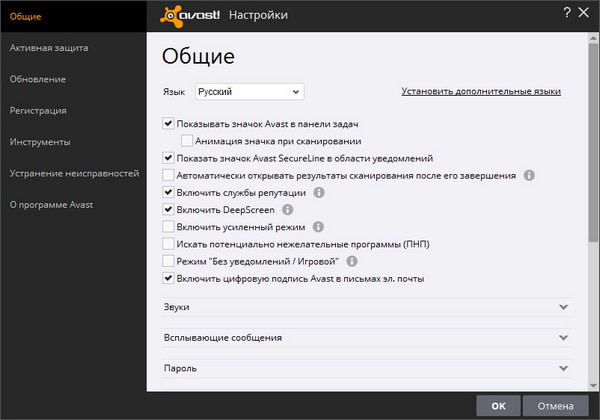This screenshot has height=420, width=600.
Task: Click the Avast logo in header
Action: [x=190, y=16]
